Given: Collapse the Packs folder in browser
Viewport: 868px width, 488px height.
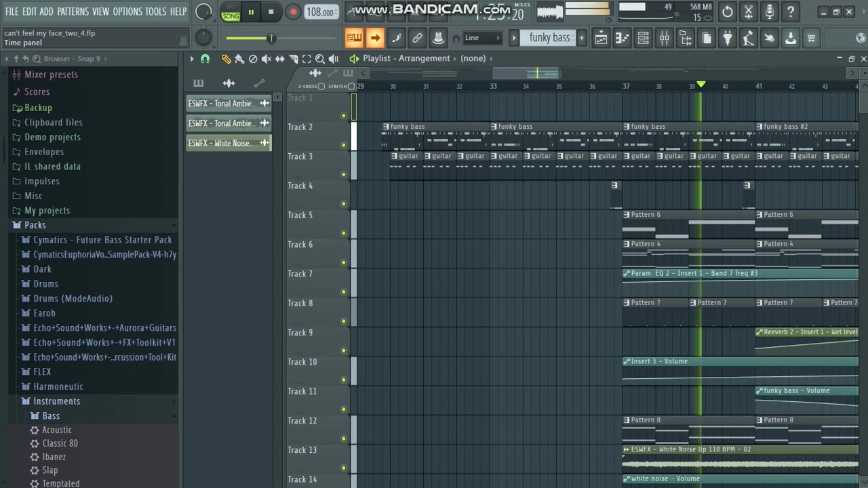Looking at the screenshot, I should point(35,225).
